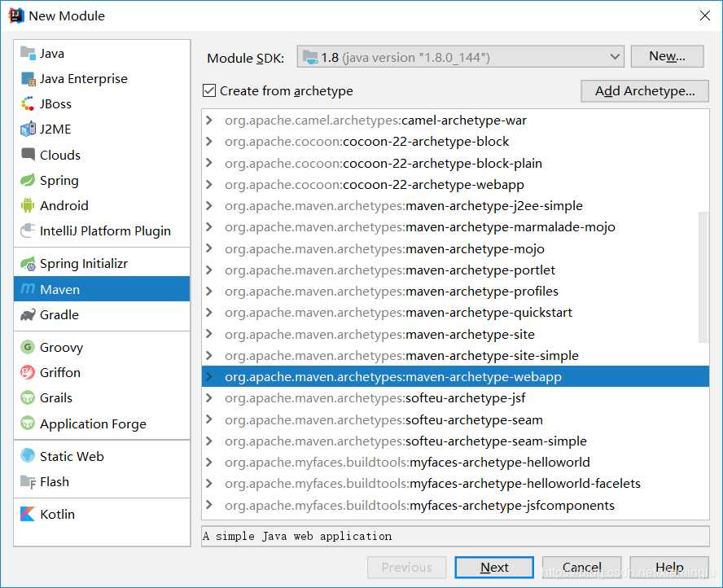
Task: Select maven-archetype-portlet archetype
Action: point(455,270)
